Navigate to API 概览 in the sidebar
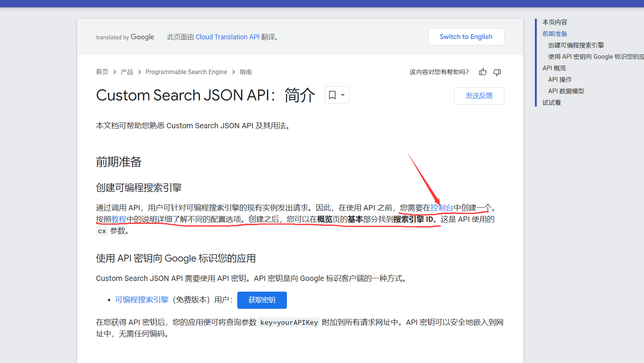The height and width of the screenshot is (363, 644). (x=554, y=68)
